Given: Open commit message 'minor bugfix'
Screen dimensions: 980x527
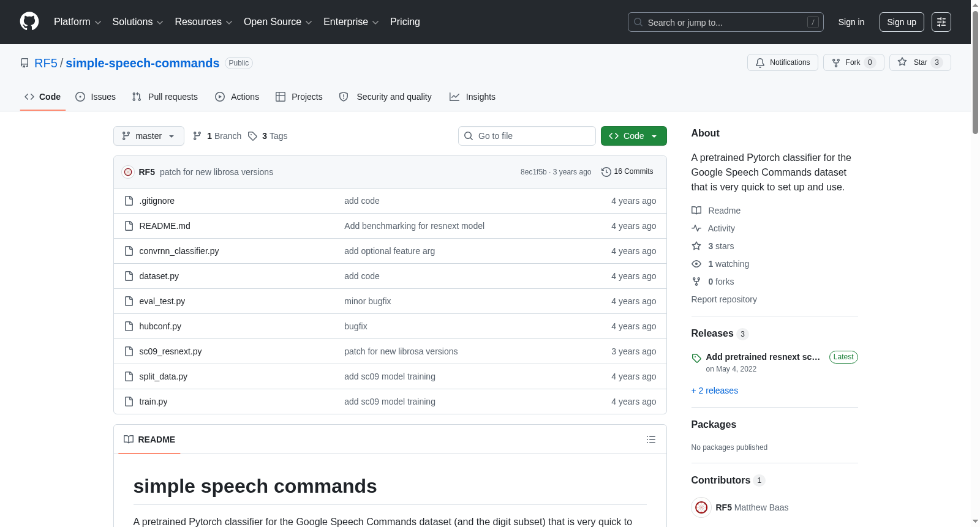Looking at the screenshot, I should point(367,301).
